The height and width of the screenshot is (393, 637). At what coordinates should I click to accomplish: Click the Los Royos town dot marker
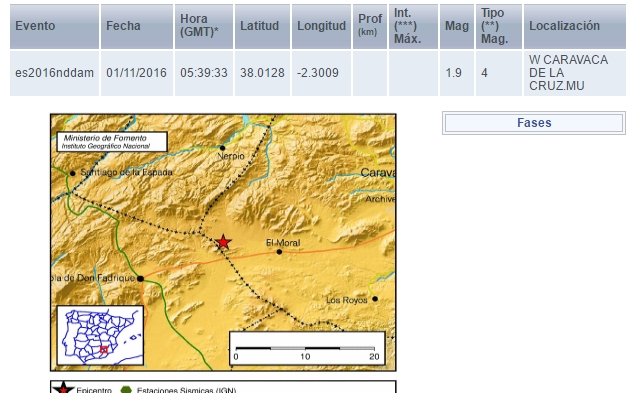(x=375, y=299)
